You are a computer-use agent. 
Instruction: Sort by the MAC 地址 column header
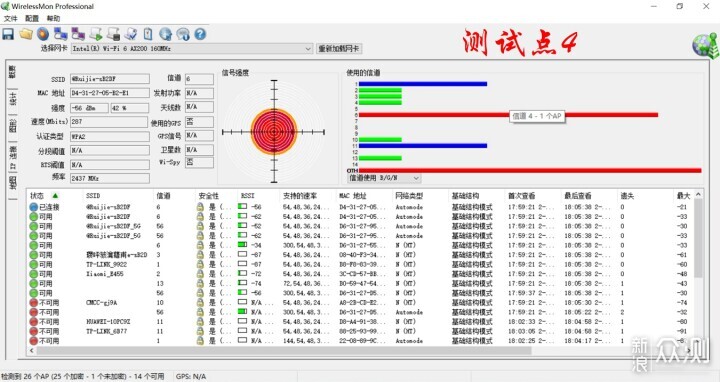point(353,196)
